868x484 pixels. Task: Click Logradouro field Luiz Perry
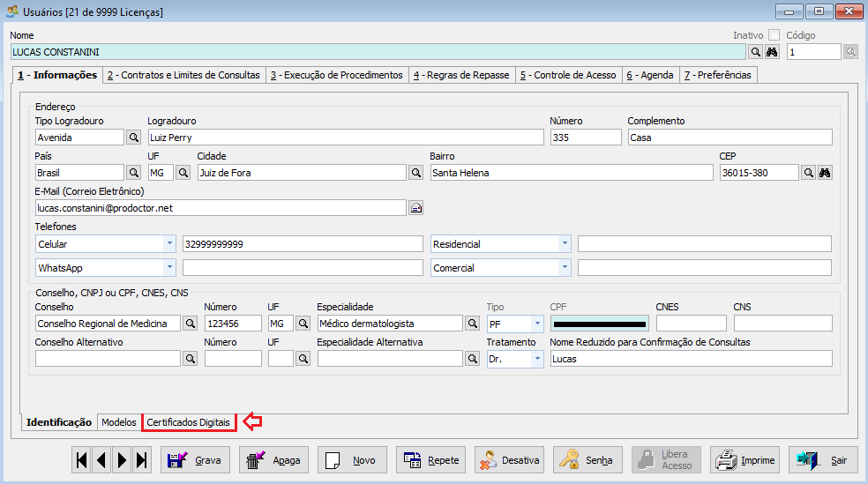pyautogui.click(x=346, y=138)
